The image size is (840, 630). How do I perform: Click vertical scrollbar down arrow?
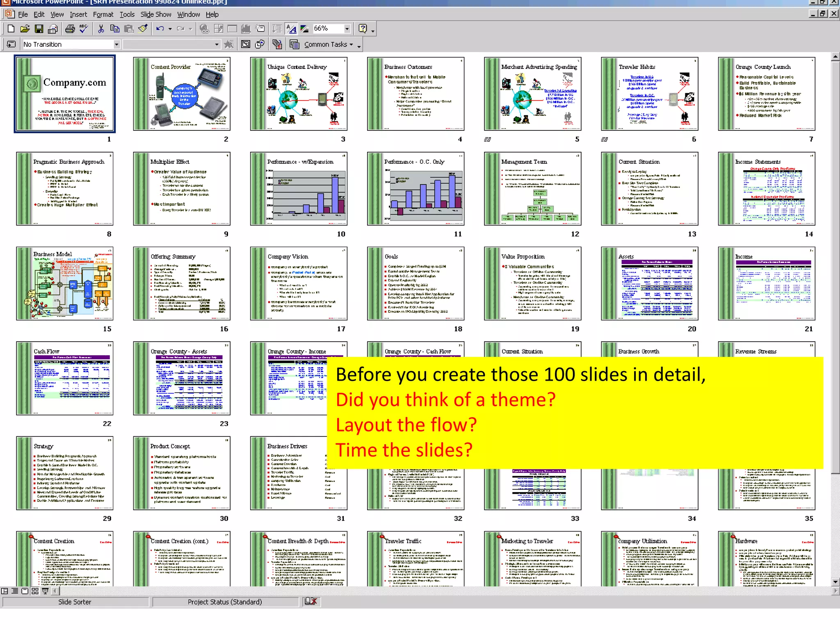click(835, 582)
